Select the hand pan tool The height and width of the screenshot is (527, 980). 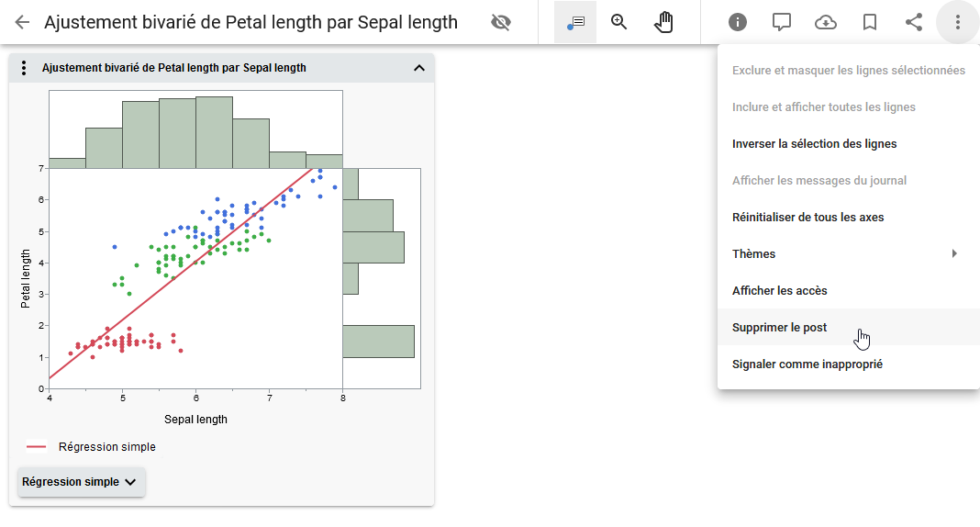click(x=664, y=22)
